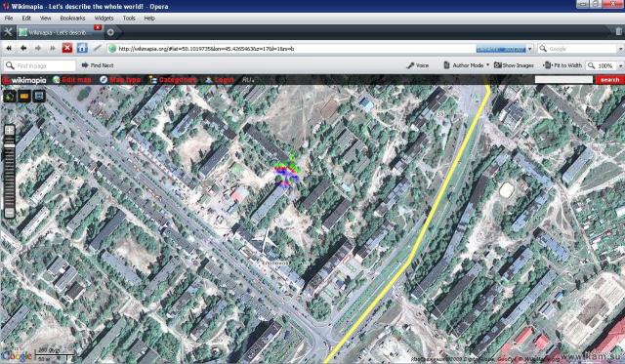Open the Bookmarks menu
This screenshot has width=625, height=364.
pos(72,18)
